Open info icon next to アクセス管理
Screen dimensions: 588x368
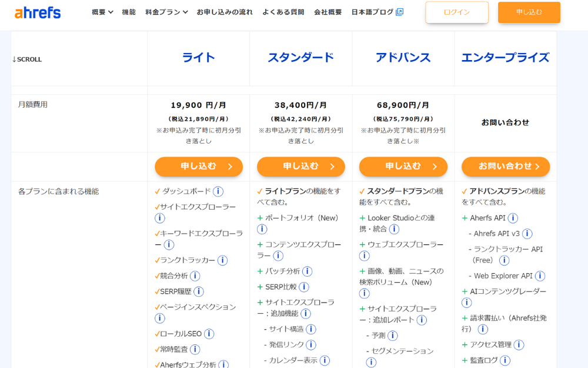(x=519, y=344)
